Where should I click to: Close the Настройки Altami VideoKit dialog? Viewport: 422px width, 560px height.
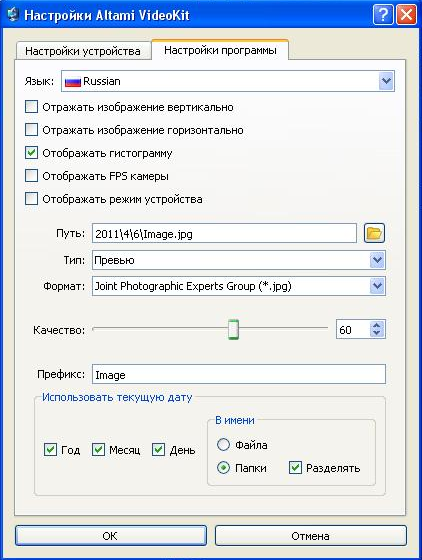pos(406,15)
